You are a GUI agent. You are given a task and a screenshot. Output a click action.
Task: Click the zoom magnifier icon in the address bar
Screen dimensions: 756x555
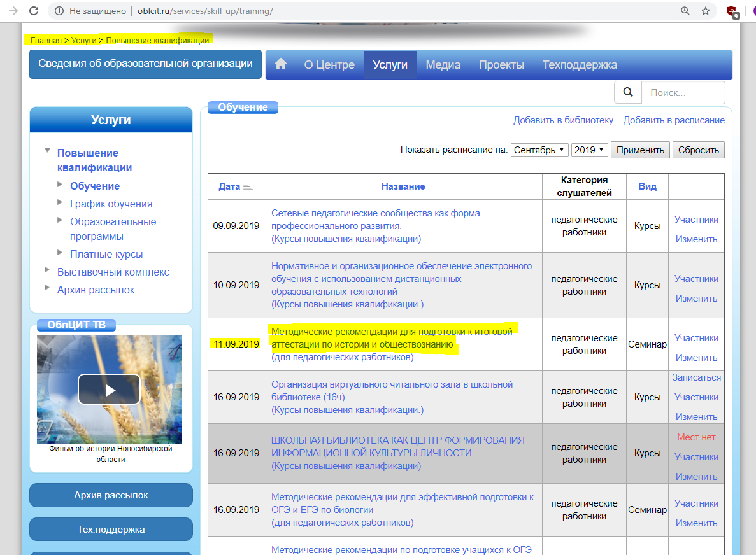(x=685, y=11)
